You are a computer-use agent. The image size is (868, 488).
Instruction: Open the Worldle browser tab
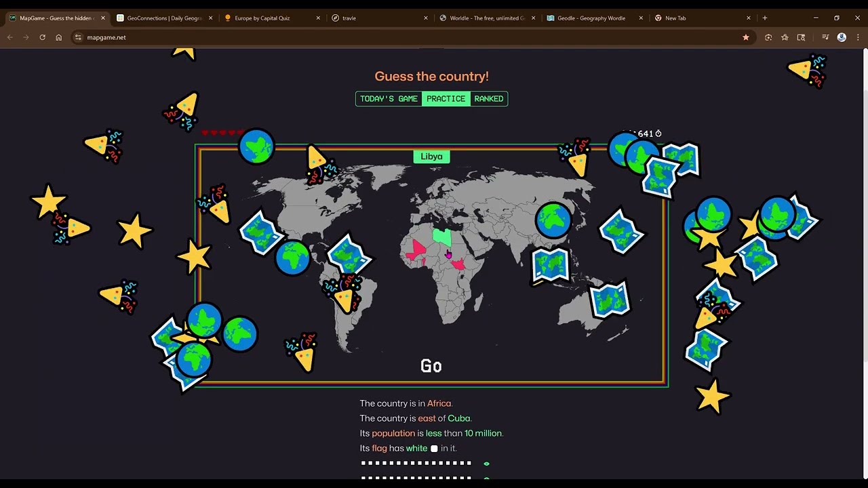pyautogui.click(x=487, y=18)
